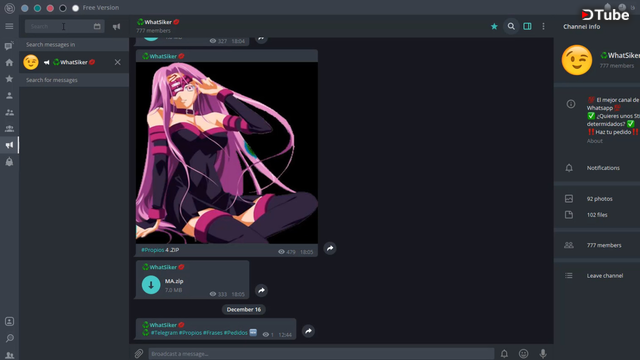Click 'Free Version' text in title bar
640x360 pixels.
coord(101,8)
